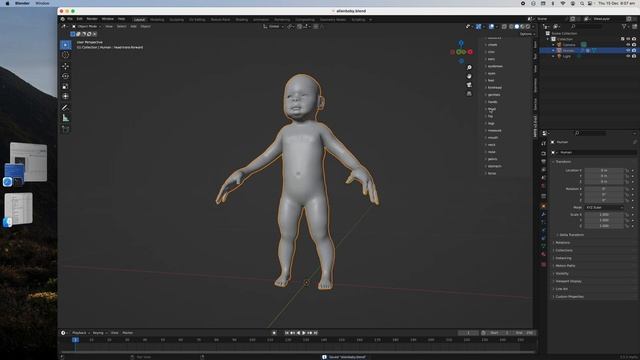Switch to the Modeling workspace tab
The image size is (640, 360).
pyautogui.click(x=157, y=20)
